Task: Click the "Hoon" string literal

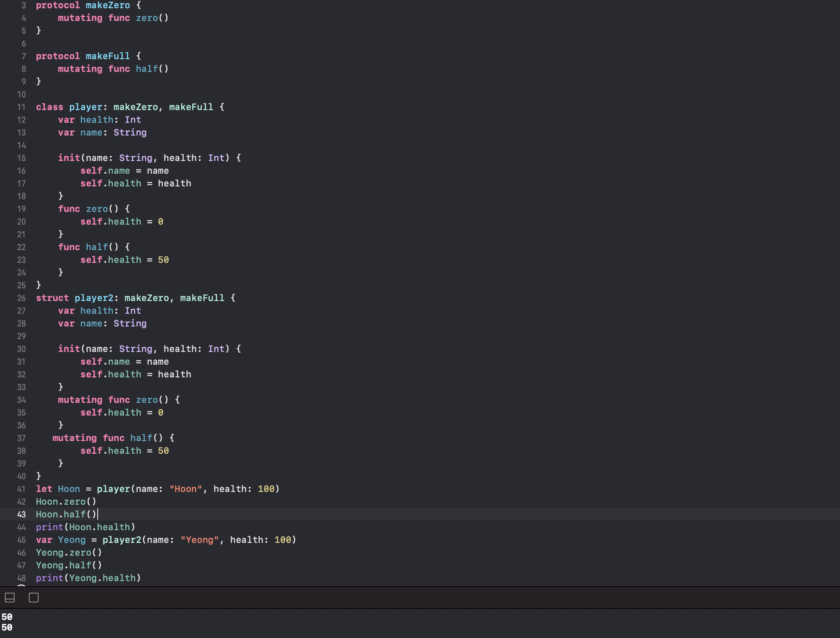Action: click(186, 489)
